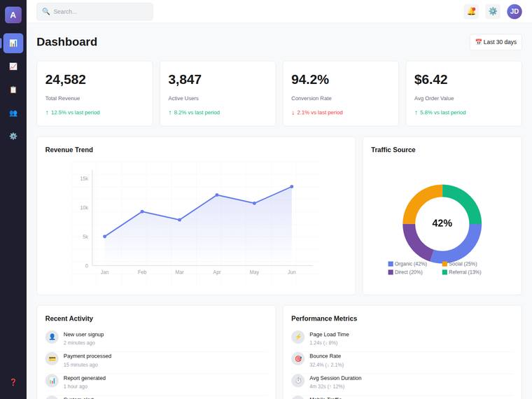Image resolution: width=532 pixels, height=399 pixels.
Task: Select the Total Revenue card
Action: point(94,94)
